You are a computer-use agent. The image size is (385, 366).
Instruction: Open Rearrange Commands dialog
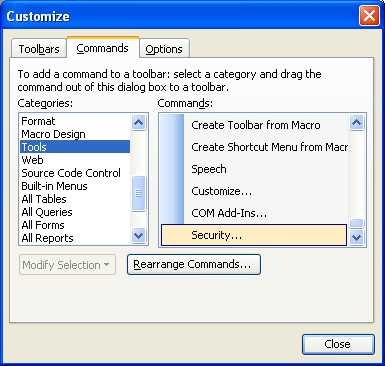pos(194,265)
